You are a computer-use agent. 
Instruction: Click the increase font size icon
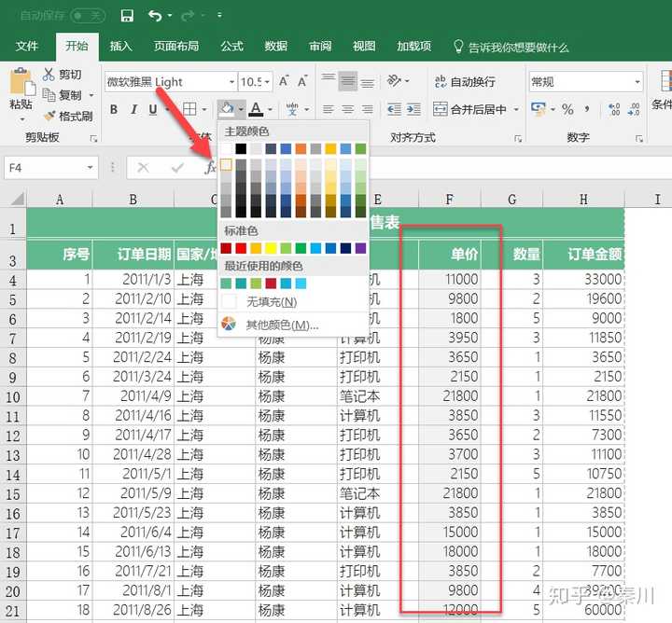tap(284, 81)
